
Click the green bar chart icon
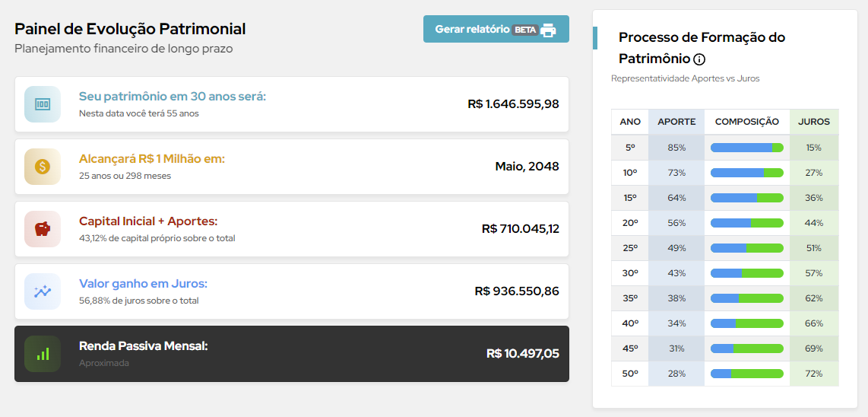(43, 354)
